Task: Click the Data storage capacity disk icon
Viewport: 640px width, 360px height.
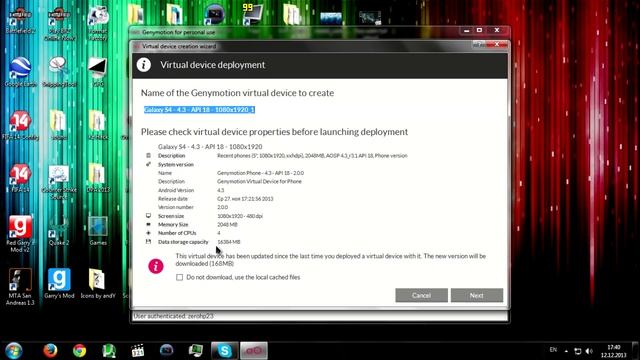Action: pos(148,242)
